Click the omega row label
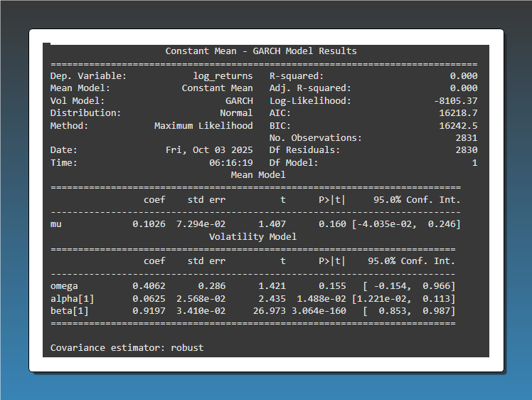This screenshot has height=400, width=532. 64,286
